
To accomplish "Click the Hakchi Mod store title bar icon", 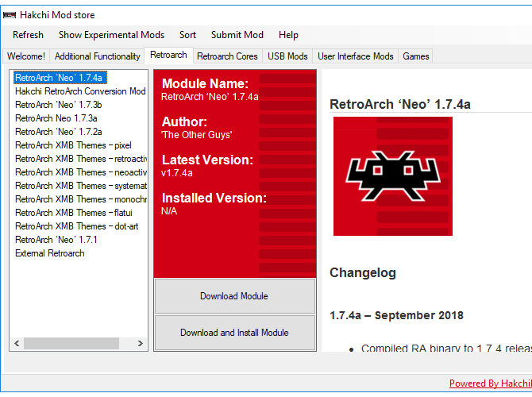I will coord(10,15).
